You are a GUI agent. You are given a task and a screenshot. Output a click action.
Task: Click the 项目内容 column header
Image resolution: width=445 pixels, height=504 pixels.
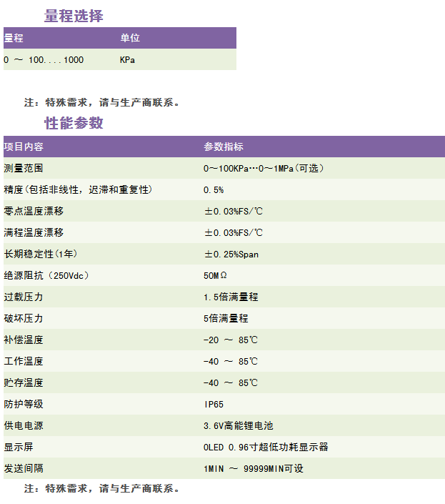coord(24,147)
